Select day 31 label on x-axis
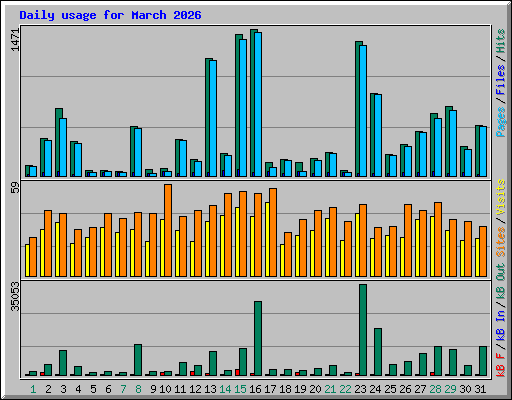 pos(480,389)
